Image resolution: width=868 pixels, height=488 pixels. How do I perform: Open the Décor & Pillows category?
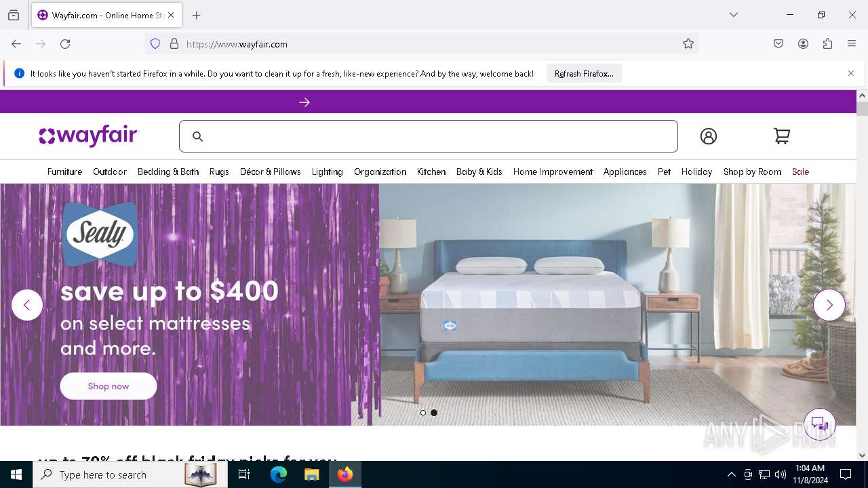(x=271, y=171)
